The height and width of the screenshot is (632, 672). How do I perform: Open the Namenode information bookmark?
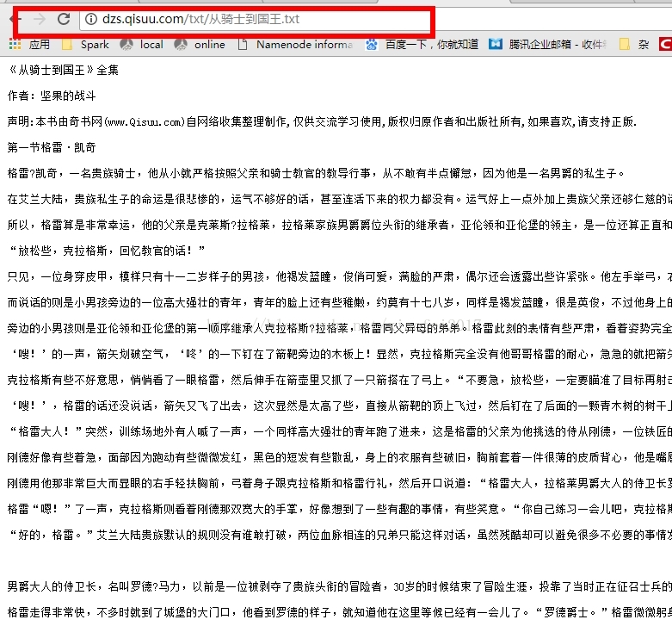[296, 44]
